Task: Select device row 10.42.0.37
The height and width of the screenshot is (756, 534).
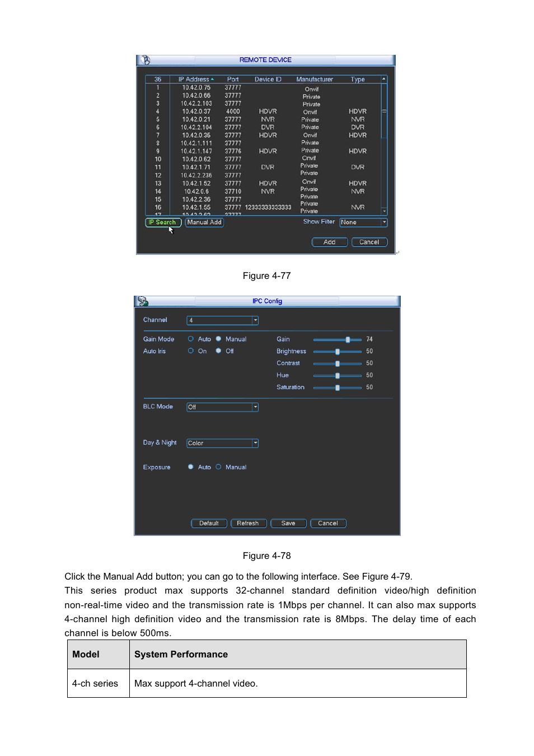Action: pyautogui.click(x=263, y=111)
